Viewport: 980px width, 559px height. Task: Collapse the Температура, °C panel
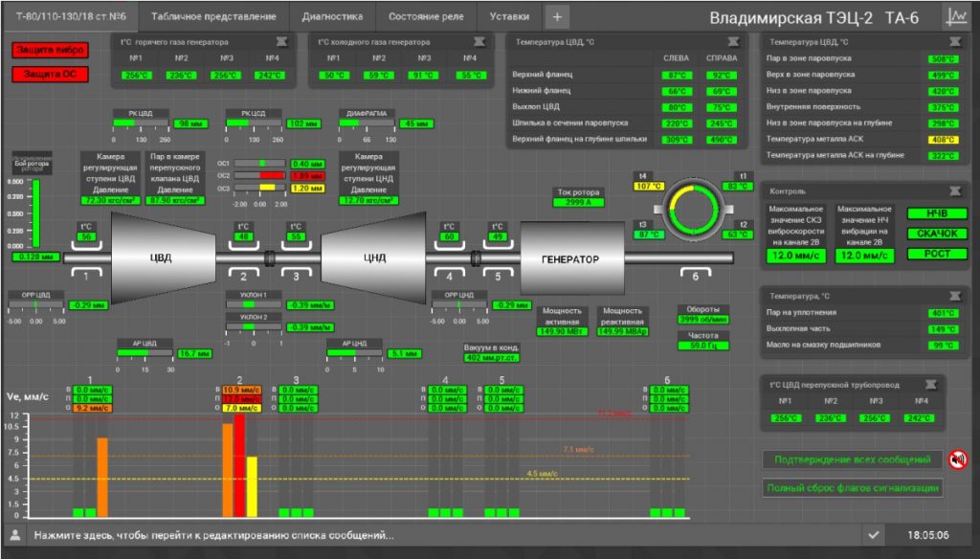click(955, 296)
